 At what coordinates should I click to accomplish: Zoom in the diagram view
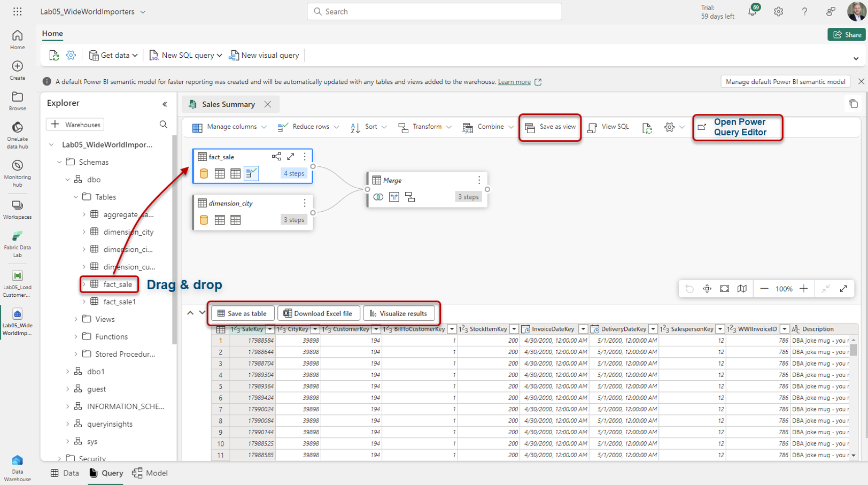[x=803, y=289]
